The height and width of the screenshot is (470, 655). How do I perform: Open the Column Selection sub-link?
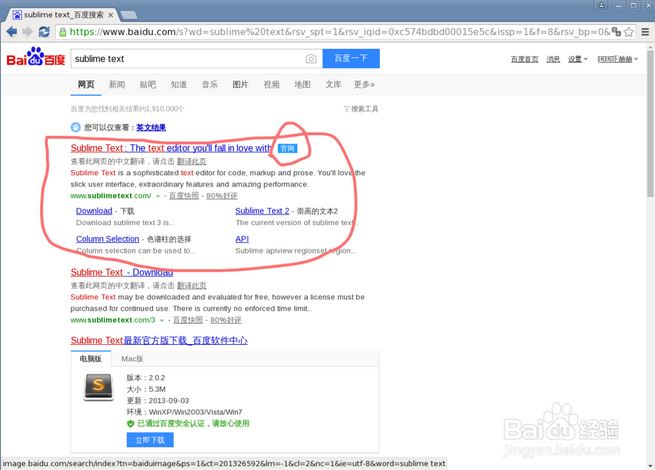tap(107, 239)
